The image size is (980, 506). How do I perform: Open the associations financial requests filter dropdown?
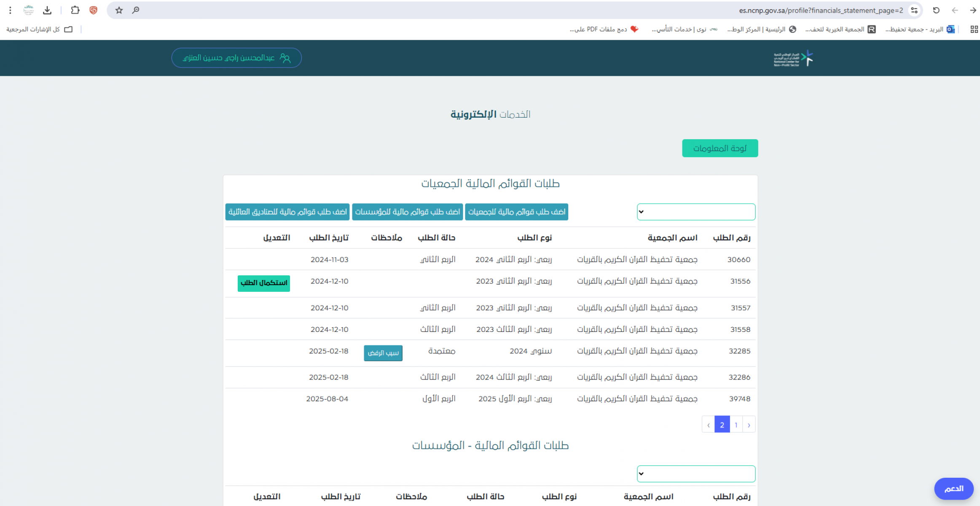coord(696,212)
